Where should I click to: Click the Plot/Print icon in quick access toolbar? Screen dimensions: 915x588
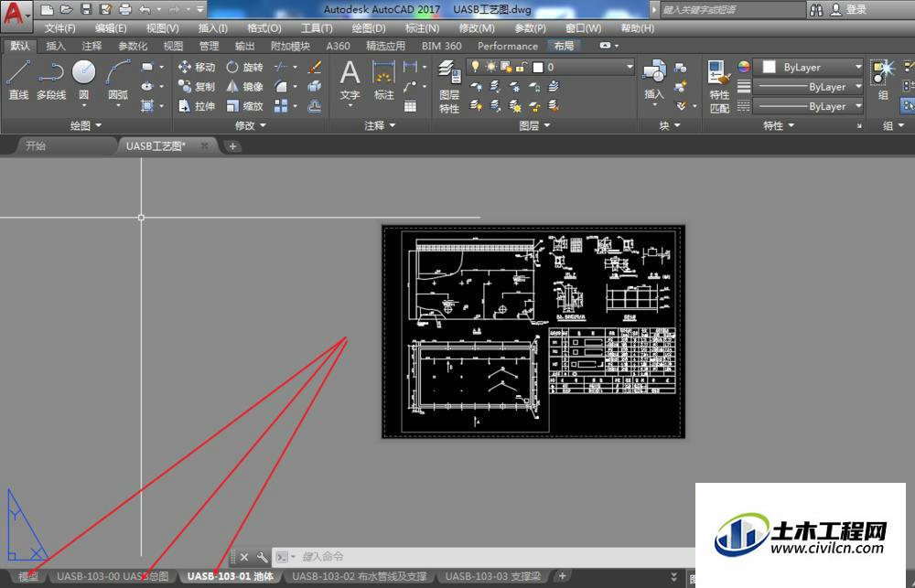(x=124, y=9)
